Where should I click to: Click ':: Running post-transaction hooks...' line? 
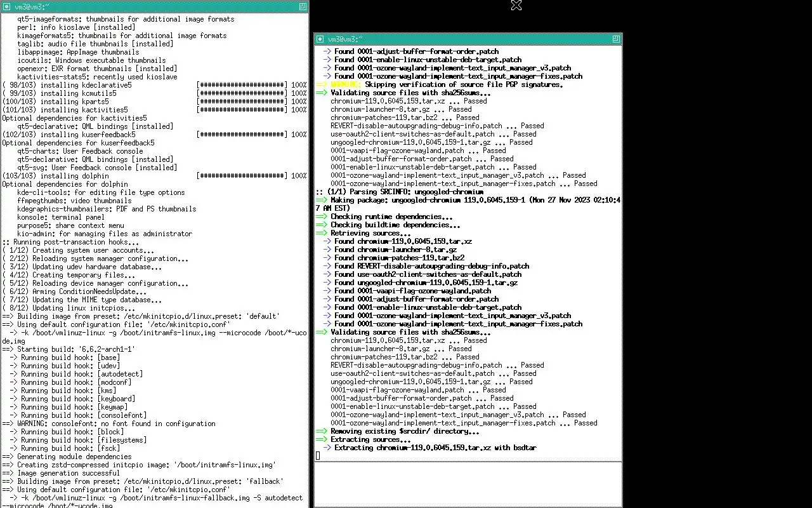tap(70, 242)
